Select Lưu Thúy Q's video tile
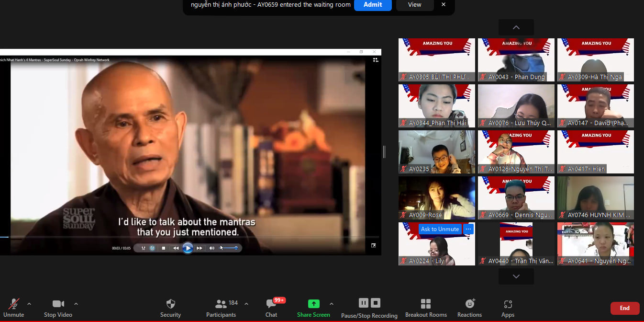 click(x=516, y=106)
